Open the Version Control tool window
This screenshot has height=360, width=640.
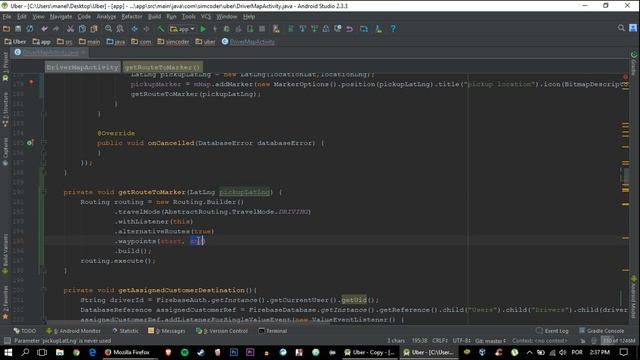(x=222, y=331)
